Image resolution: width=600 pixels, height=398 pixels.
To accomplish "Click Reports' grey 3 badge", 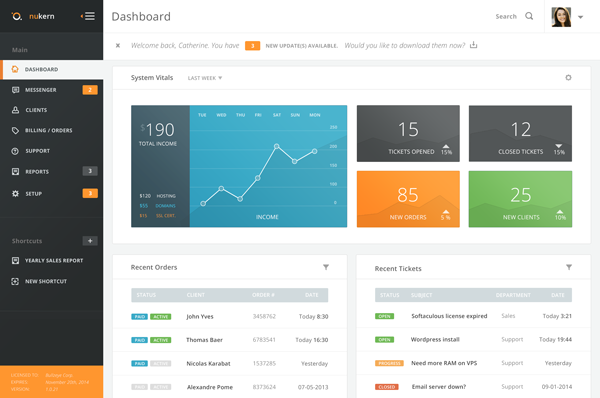I will coord(90,171).
